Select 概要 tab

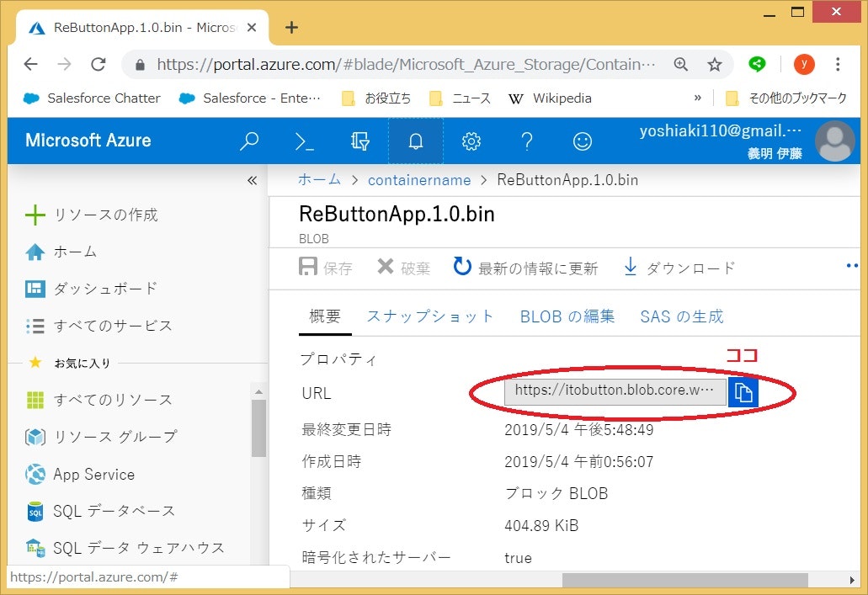click(x=325, y=316)
